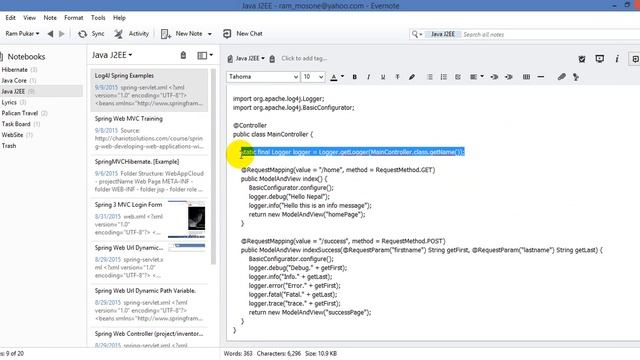The height and width of the screenshot is (360, 640).
Task: Open the Spring Web MVC Training note
Action: click(149, 133)
